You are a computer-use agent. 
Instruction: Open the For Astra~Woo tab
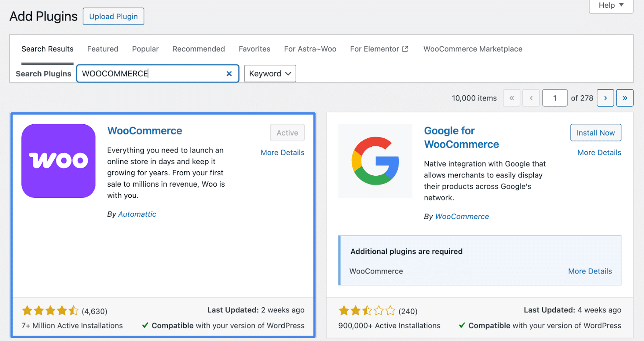(310, 49)
